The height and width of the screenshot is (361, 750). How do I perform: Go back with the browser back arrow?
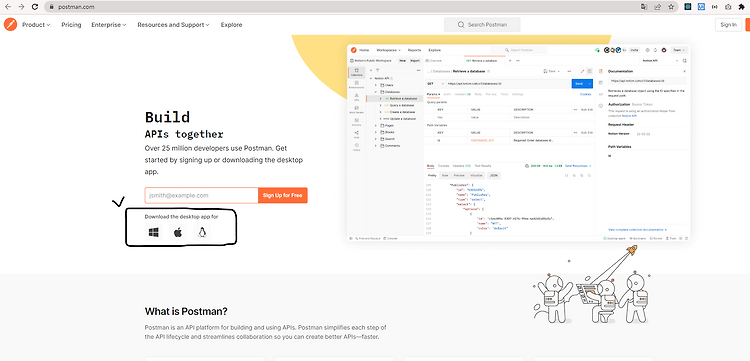pyautogui.click(x=8, y=7)
